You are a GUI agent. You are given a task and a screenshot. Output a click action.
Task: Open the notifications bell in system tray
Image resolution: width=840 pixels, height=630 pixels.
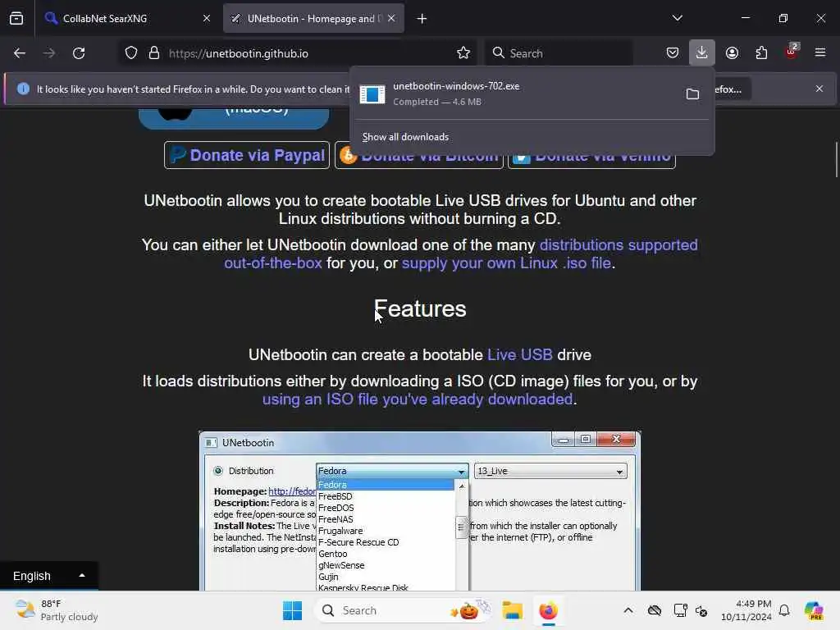784,610
